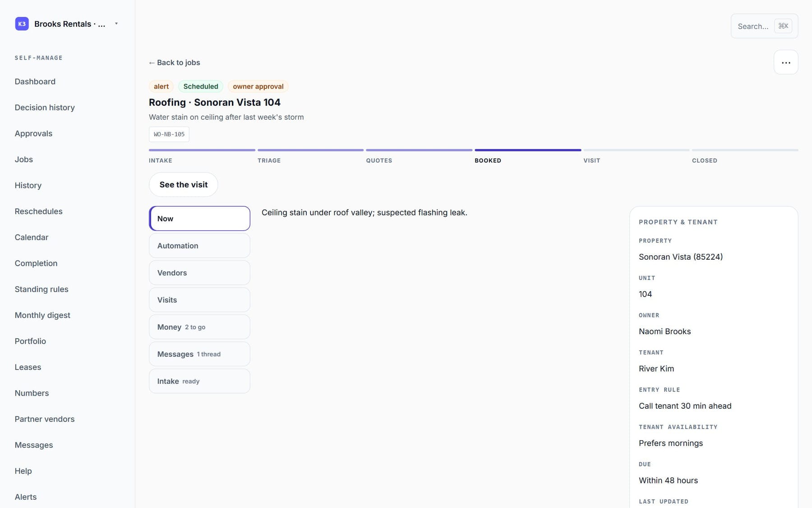The image size is (812, 508).
Task: Click the Search input field
Action: pyautogui.click(x=764, y=26)
